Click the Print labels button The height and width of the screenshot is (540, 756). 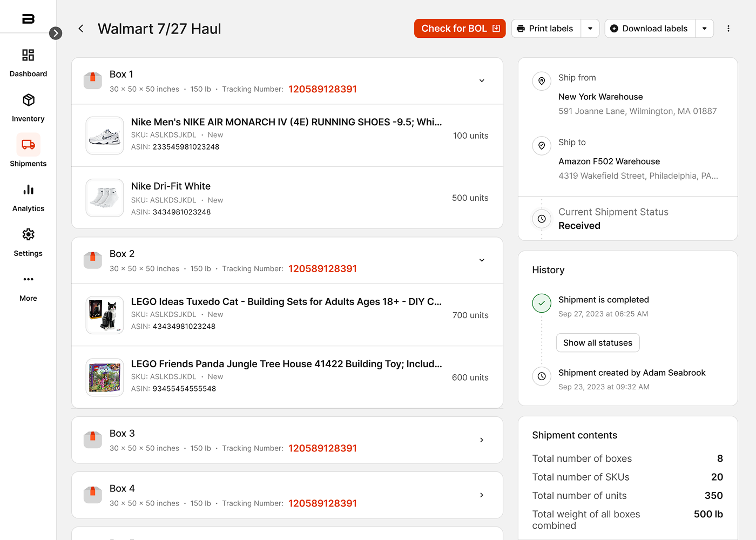click(546, 29)
